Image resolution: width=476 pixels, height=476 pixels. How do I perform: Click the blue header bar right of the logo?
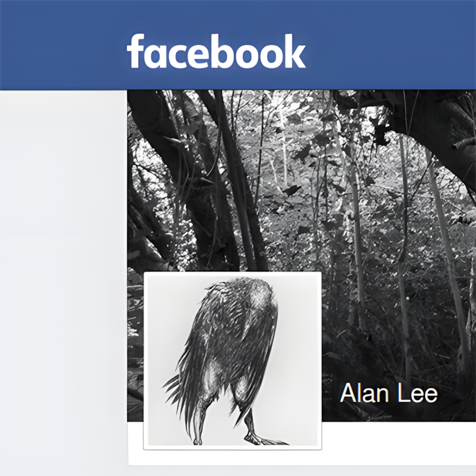coord(392,45)
